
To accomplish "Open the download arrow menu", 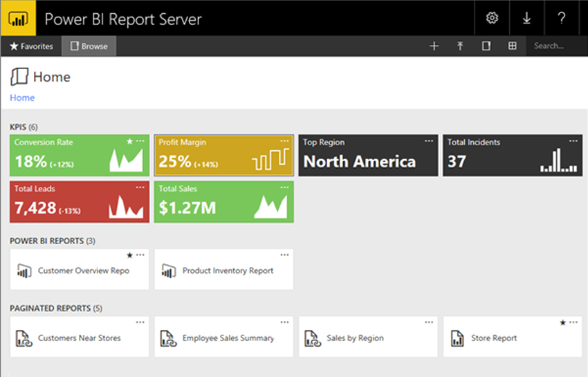I will (526, 17).
